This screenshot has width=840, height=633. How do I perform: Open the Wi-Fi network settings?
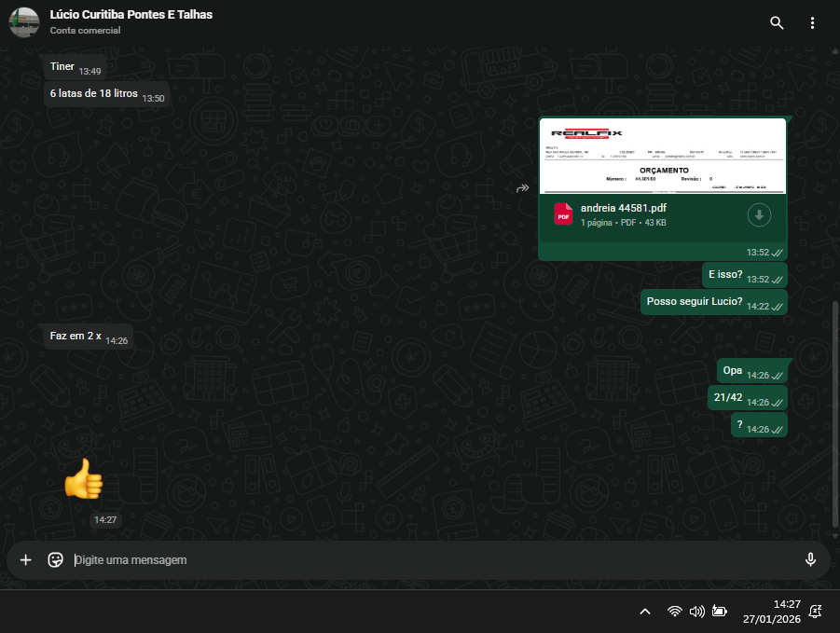(x=674, y=612)
